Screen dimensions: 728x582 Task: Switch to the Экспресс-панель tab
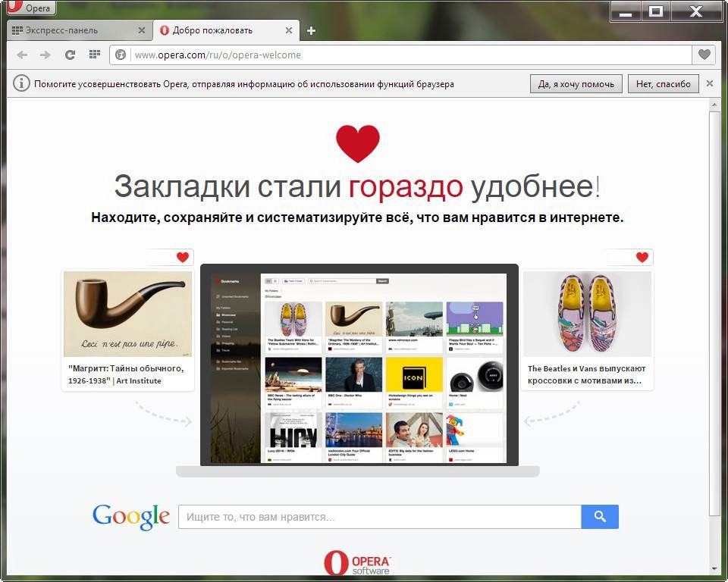click(79, 30)
